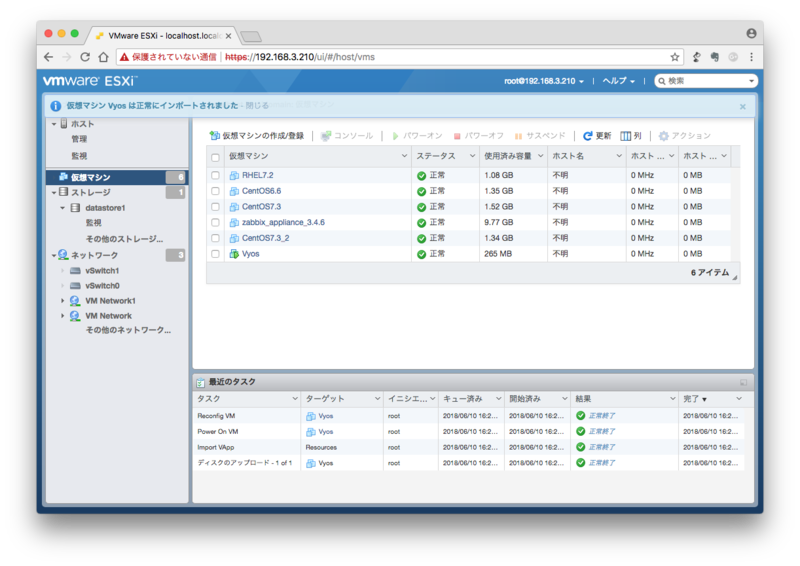
Task: Click the info icon in notification banner
Action: (56, 106)
